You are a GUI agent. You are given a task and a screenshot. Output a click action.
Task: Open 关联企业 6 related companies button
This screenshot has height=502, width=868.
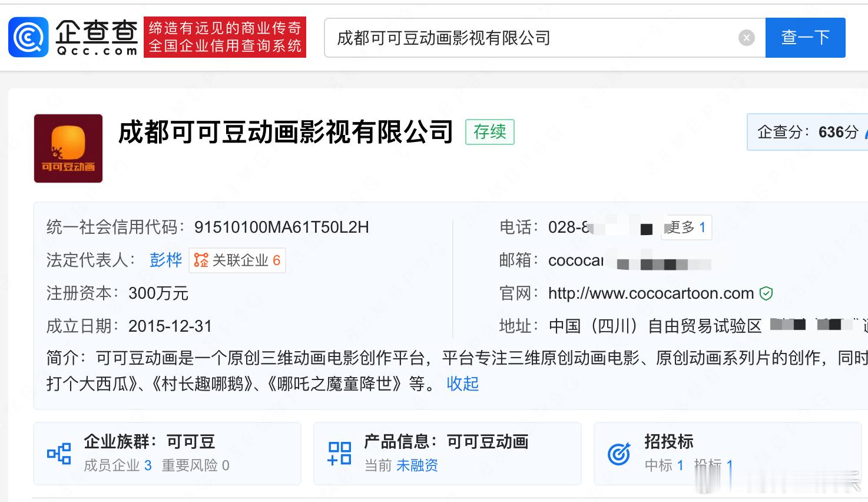pyautogui.click(x=237, y=260)
